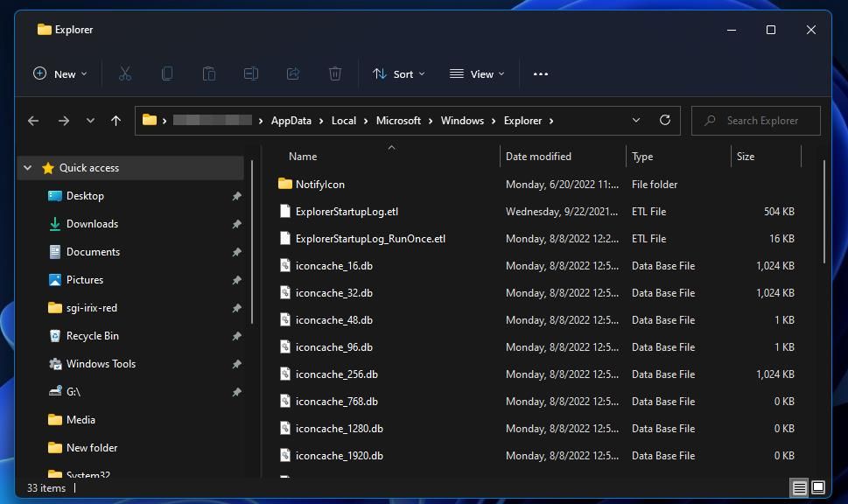Go up one folder level
Viewport: 848px width, 504px height.
point(116,121)
